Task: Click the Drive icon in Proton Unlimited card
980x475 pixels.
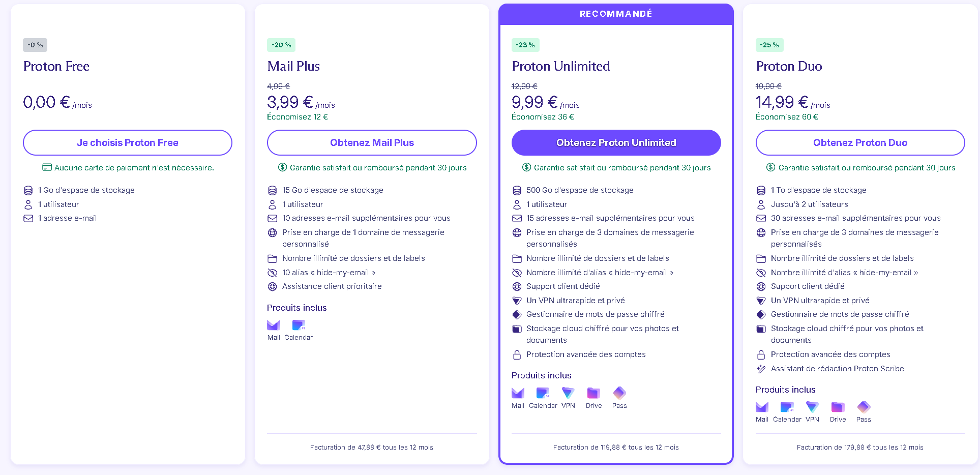Action: (593, 393)
